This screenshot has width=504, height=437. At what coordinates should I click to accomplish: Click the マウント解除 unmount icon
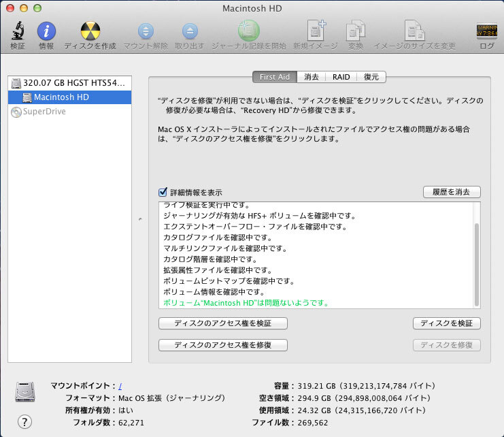146,31
